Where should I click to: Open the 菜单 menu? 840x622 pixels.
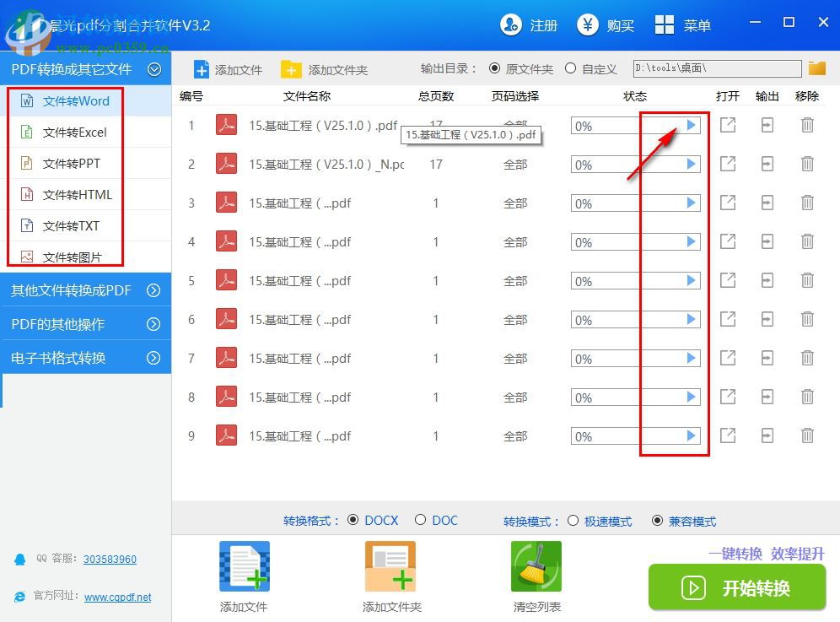click(685, 25)
